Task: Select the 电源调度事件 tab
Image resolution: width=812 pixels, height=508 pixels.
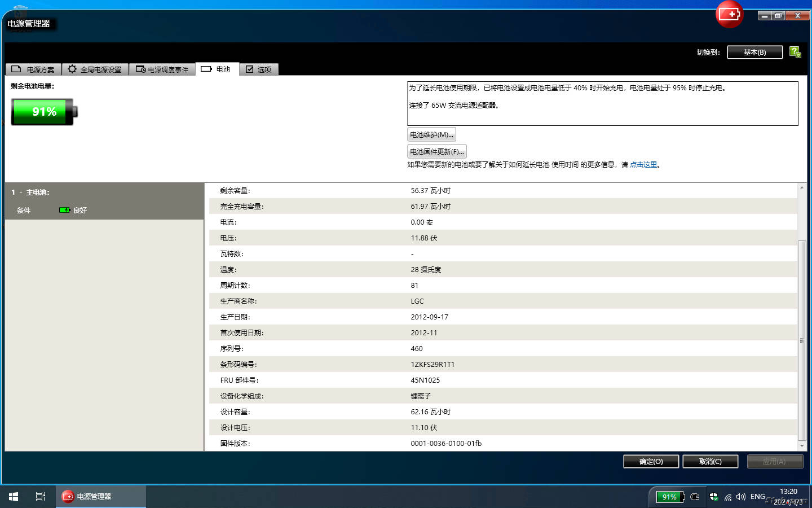Action: pos(162,69)
